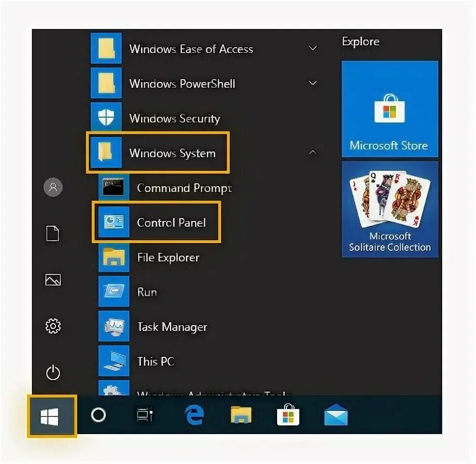Screen dimensions: 476x464
Task: Click the Windows System folder label
Action: coord(173,153)
